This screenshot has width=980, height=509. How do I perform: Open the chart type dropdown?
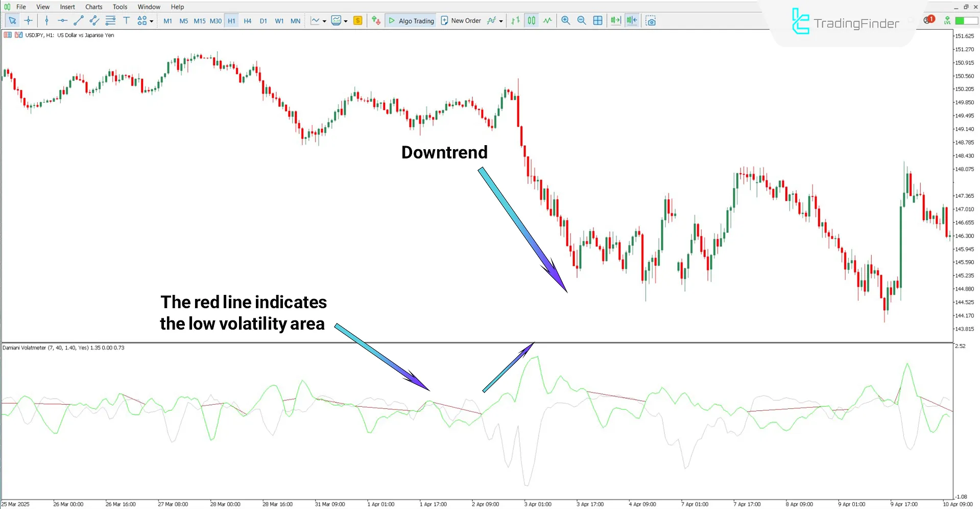coord(323,21)
